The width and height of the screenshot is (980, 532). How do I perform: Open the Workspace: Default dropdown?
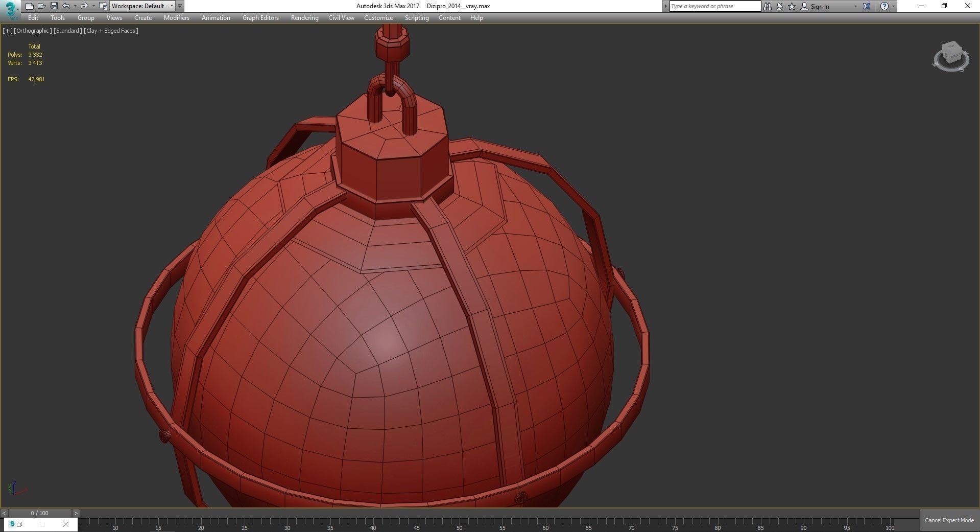[x=142, y=6]
